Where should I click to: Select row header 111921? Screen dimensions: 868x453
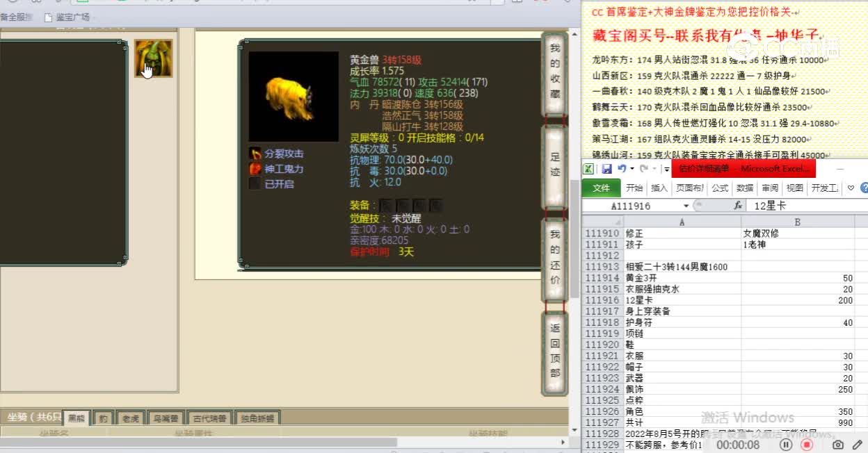(602, 356)
